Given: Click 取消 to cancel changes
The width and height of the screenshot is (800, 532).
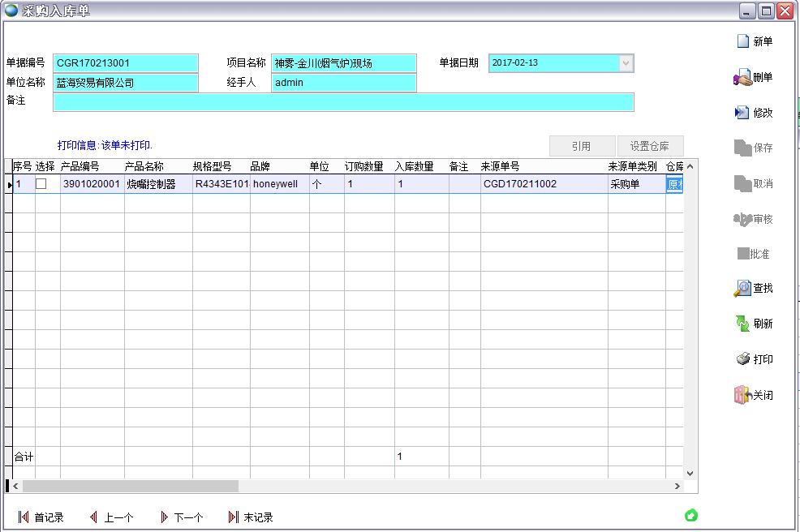Looking at the screenshot, I should tap(754, 183).
